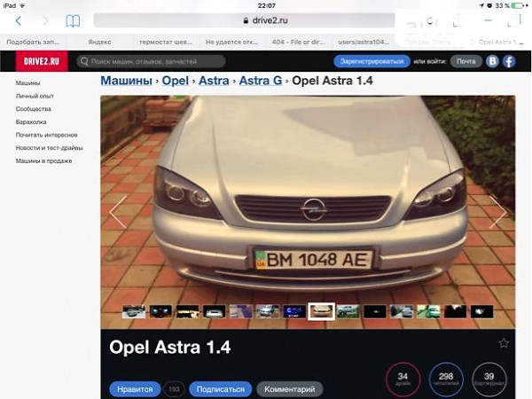This screenshot has width=532, height=399.
Task: Click the Почта login button
Action: pos(465,61)
